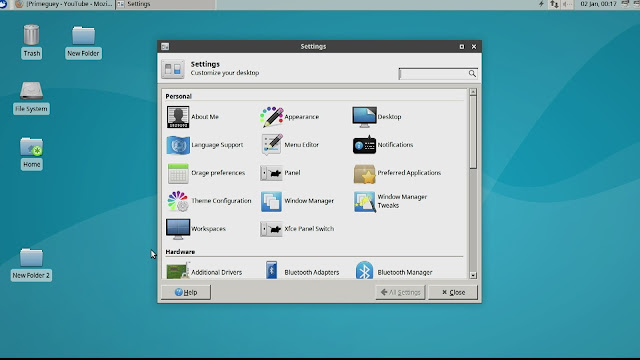Open Window Manager Tweaks
Viewport: 640px width, 360px height.
point(390,201)
